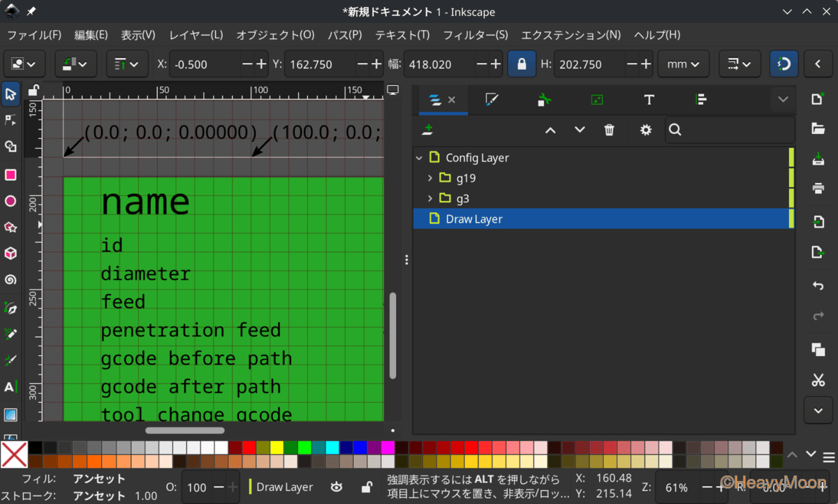Activate the Text tool
Image resolution: width=838 pixels, height=504 pixels.
(x=10, y=387)
